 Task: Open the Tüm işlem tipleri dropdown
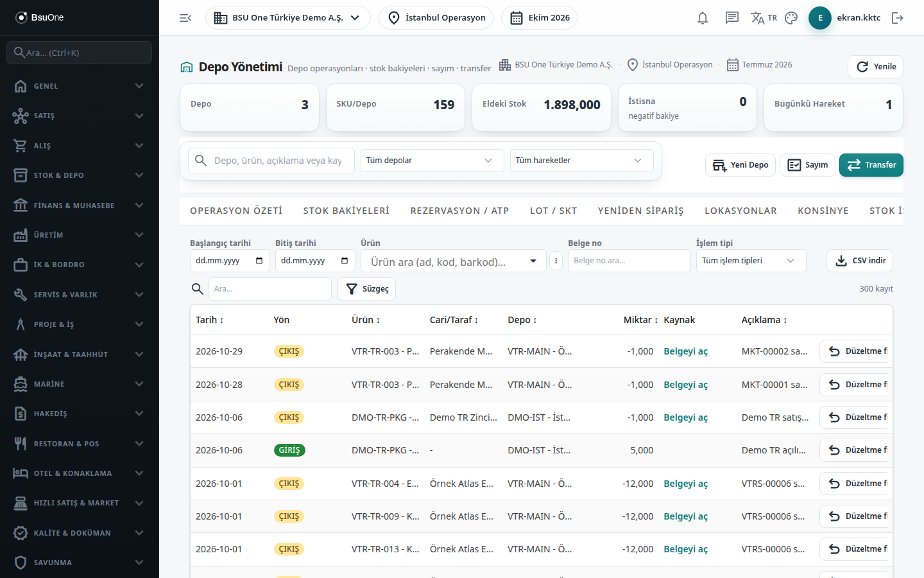click(x=751, y=261)
